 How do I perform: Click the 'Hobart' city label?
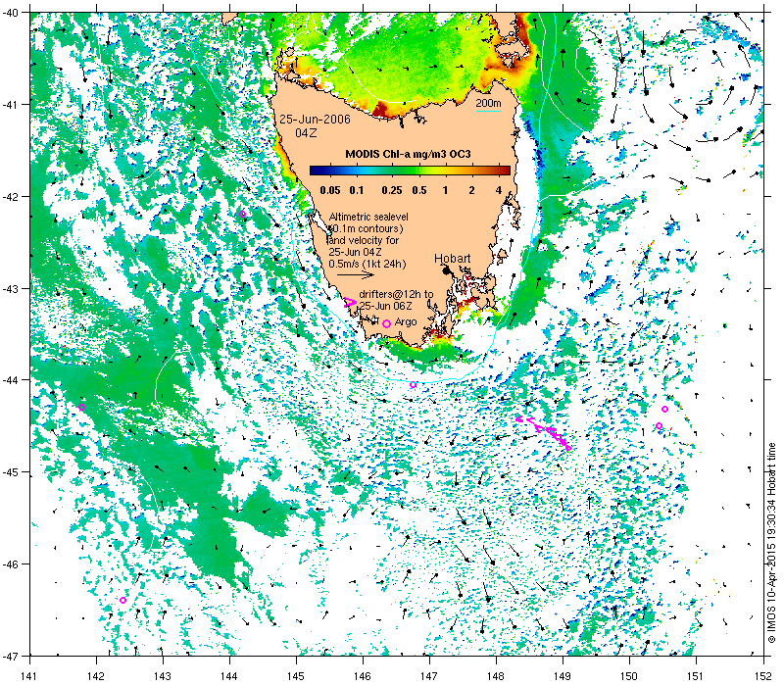pyautogui.click(x=453, y=259)
